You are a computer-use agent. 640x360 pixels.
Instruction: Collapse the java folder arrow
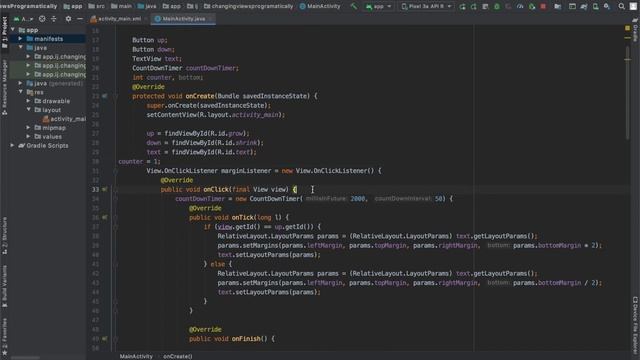[20, 48]
